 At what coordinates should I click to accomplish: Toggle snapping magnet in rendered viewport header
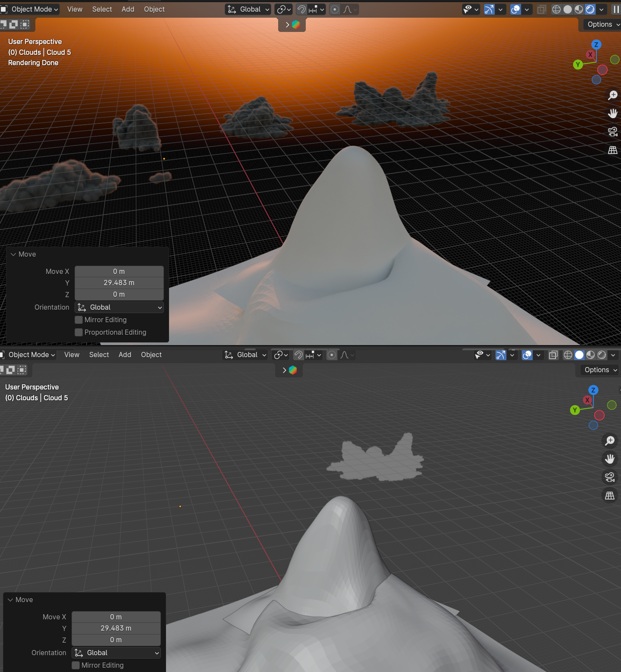301,9
